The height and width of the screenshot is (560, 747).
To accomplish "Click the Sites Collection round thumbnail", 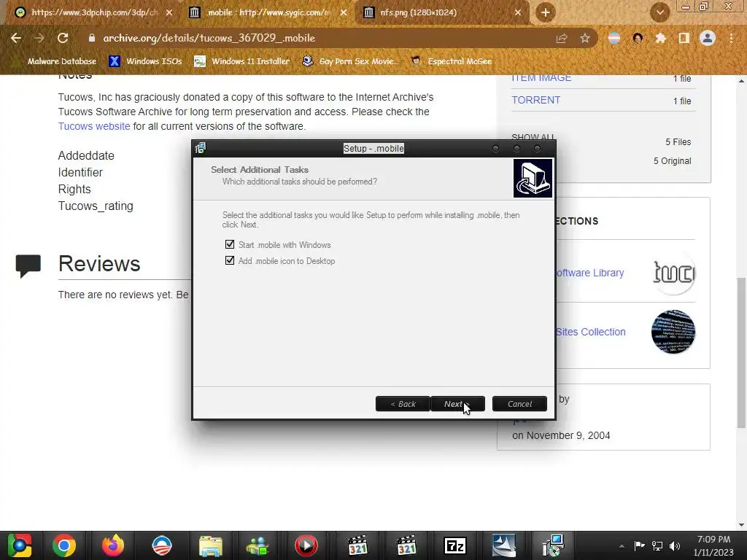I will [x=673, y=332].
